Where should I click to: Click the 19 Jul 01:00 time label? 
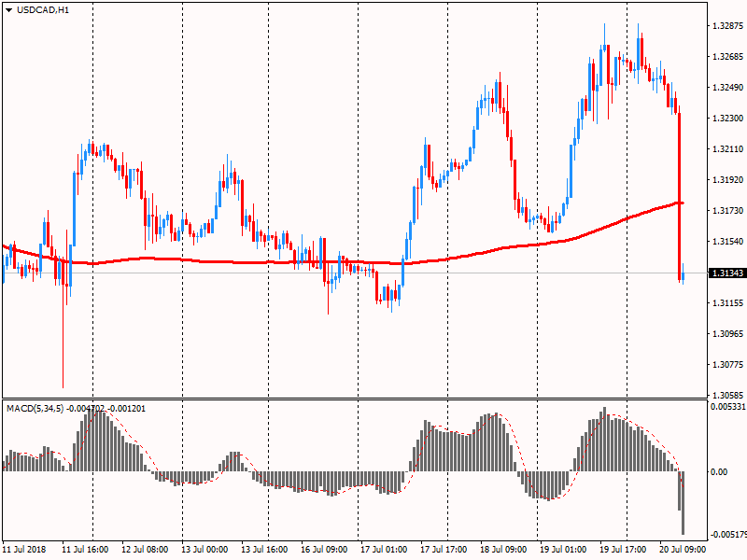click(563, 549)
